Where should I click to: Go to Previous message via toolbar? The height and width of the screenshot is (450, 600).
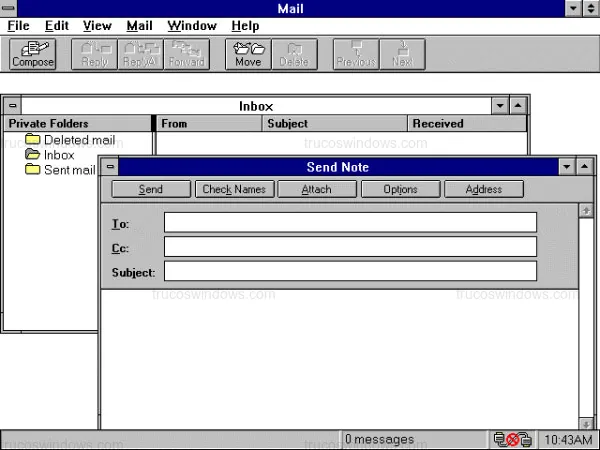point(355,54)
